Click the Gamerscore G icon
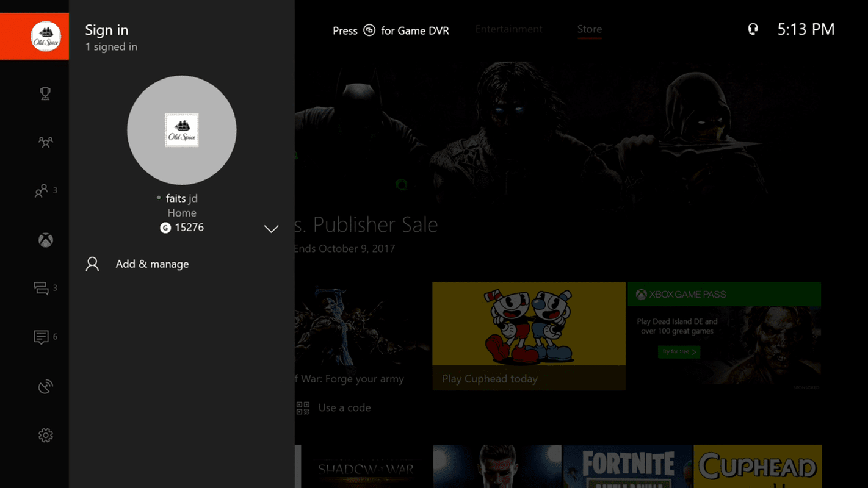The width and height of the screenshot is (868, 488). click(165, 228)
